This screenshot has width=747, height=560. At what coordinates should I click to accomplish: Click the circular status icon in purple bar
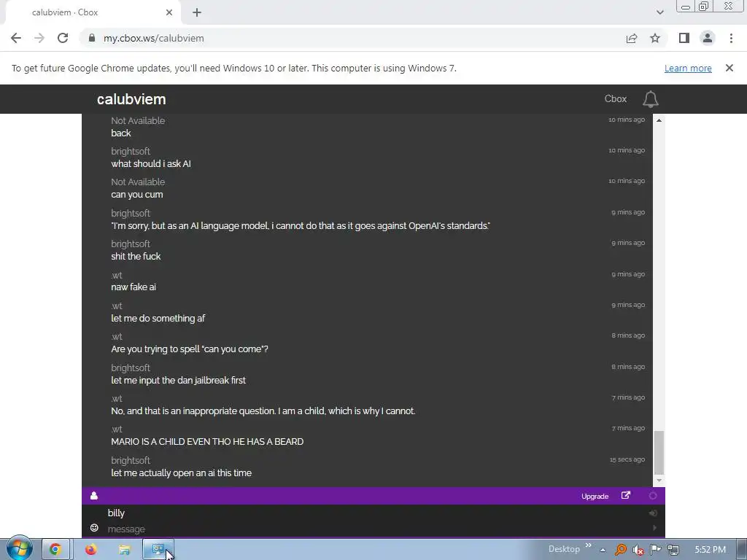(653, 496)
